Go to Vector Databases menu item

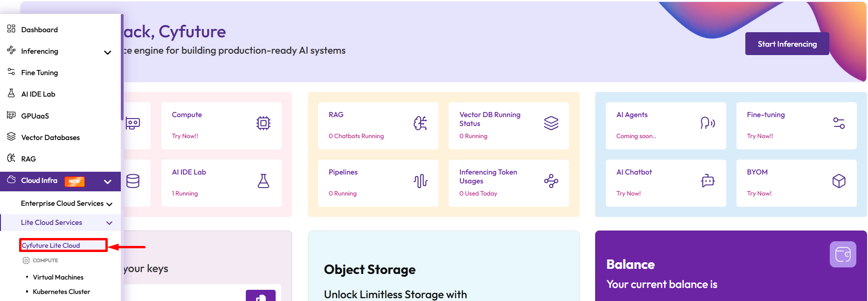[50, 138]
